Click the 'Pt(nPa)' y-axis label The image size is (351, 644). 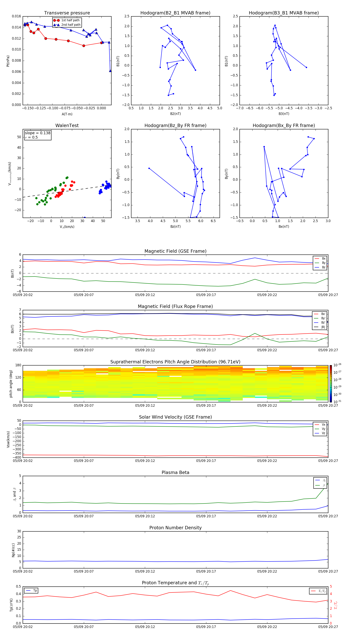[8, 61]
